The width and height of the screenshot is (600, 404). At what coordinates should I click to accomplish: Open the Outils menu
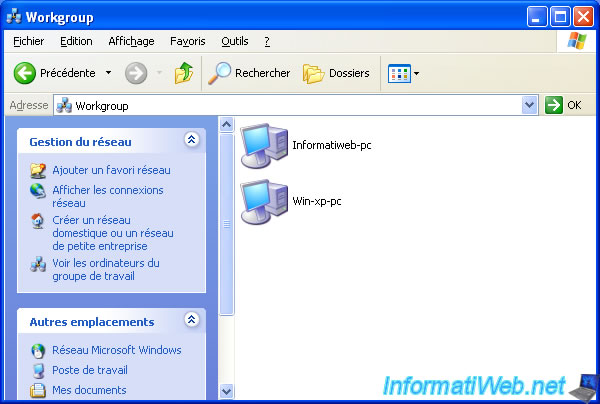pos(235,41)
